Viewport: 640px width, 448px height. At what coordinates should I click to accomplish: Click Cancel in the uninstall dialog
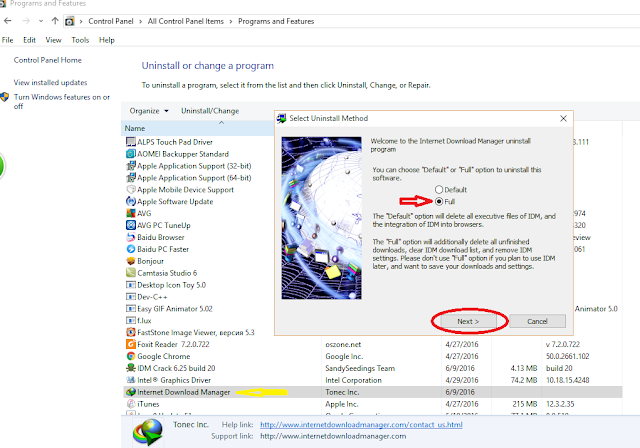click(537, 322)
